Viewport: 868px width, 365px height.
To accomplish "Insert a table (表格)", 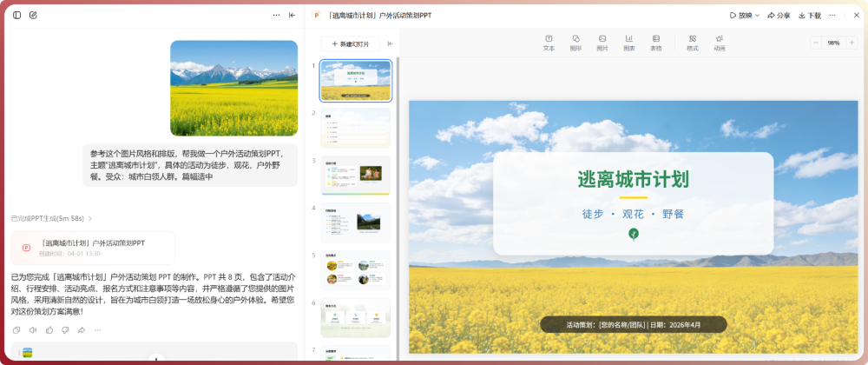I will pos(655,43).
